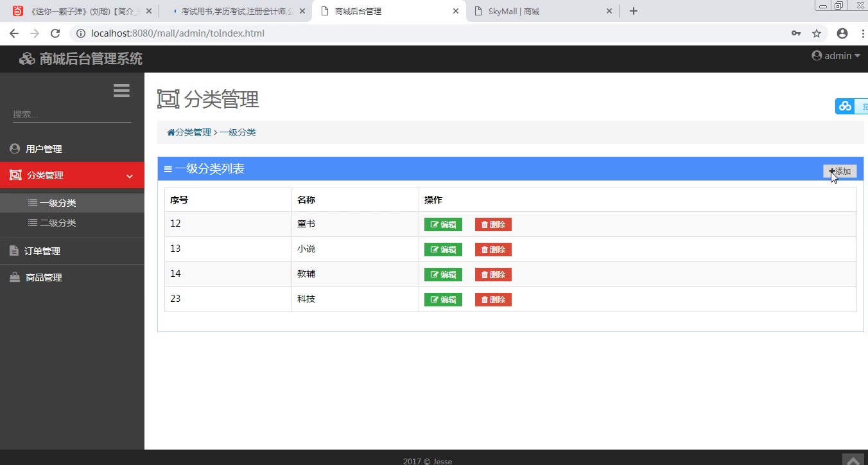
Task: Bookmark the page with star icon
Action: pos(817,33)
